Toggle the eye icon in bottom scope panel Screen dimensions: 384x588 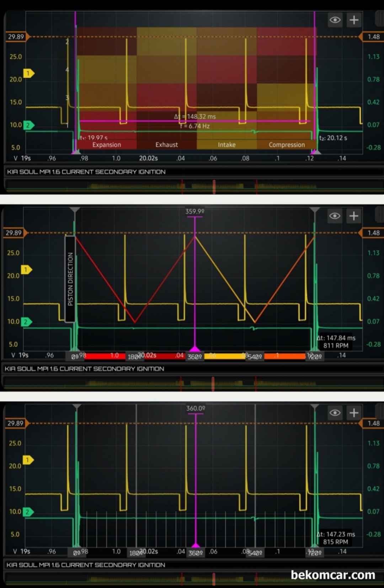click(x=335, y=413)
